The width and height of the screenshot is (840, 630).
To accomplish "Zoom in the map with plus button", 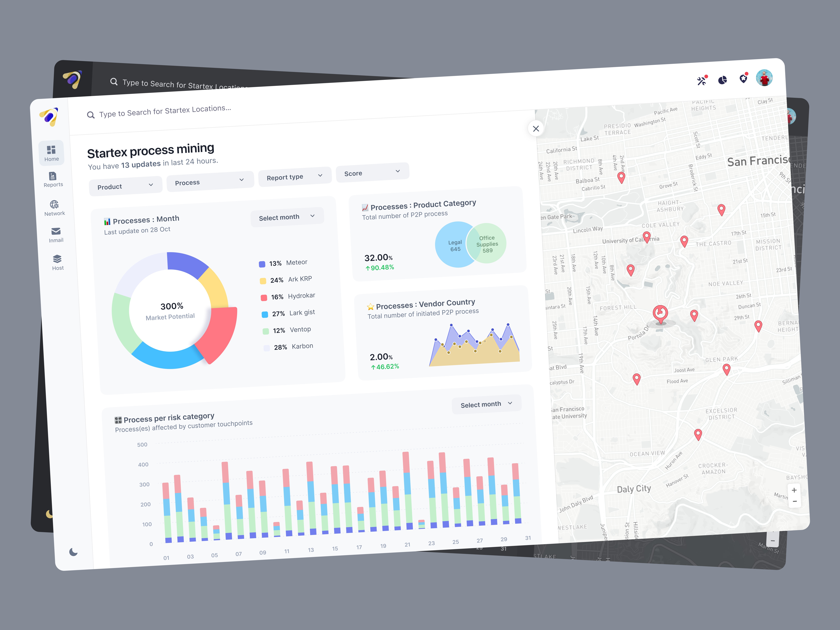I will (x=794, y=490).
